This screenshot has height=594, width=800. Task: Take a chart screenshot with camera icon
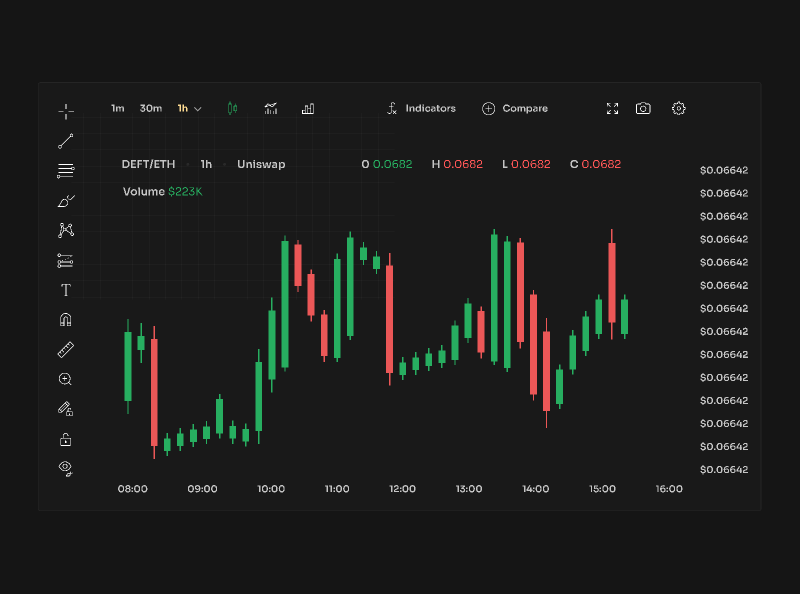pos(643,108)
